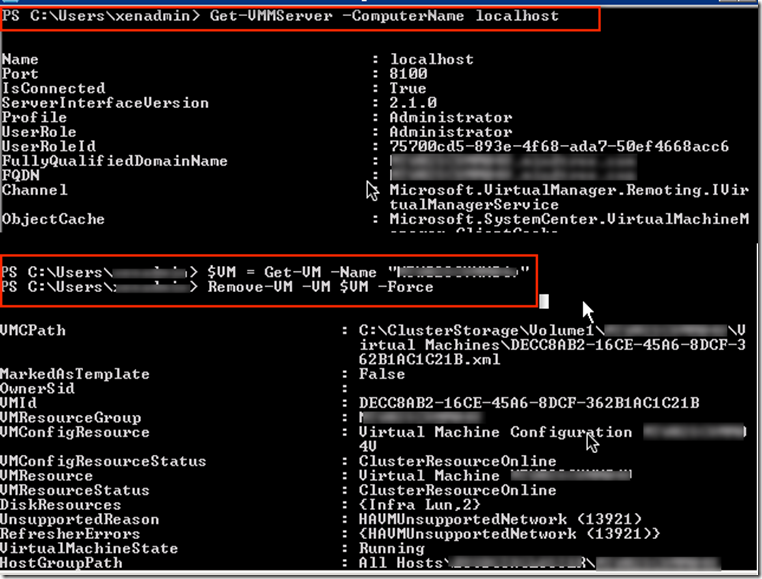The height and width of the screenshot is (579, 762).
Task: Click the 'Remove-VM -VM $VM -Force' command
Action: point(321,287)
